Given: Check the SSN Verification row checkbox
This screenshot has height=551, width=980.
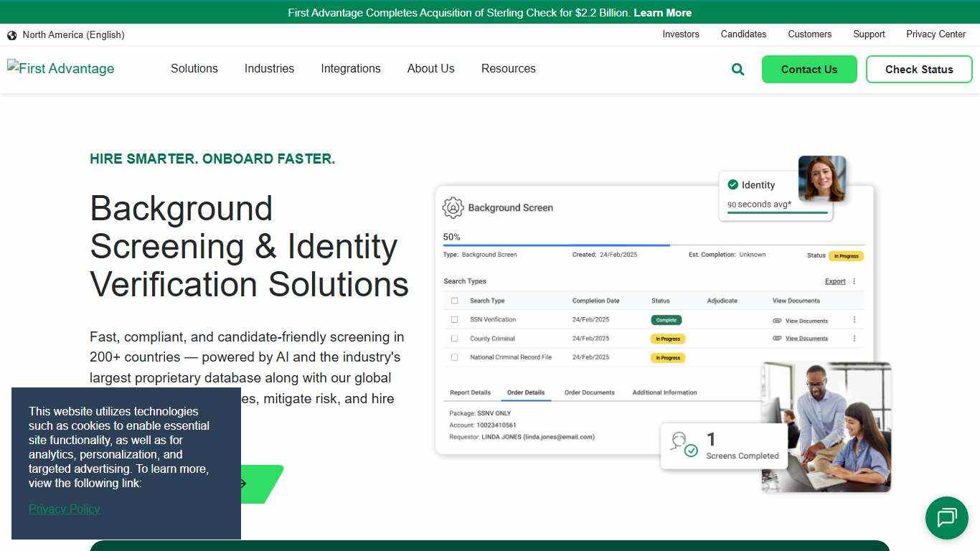Looking at the screenshot, I should click(455, 319).
